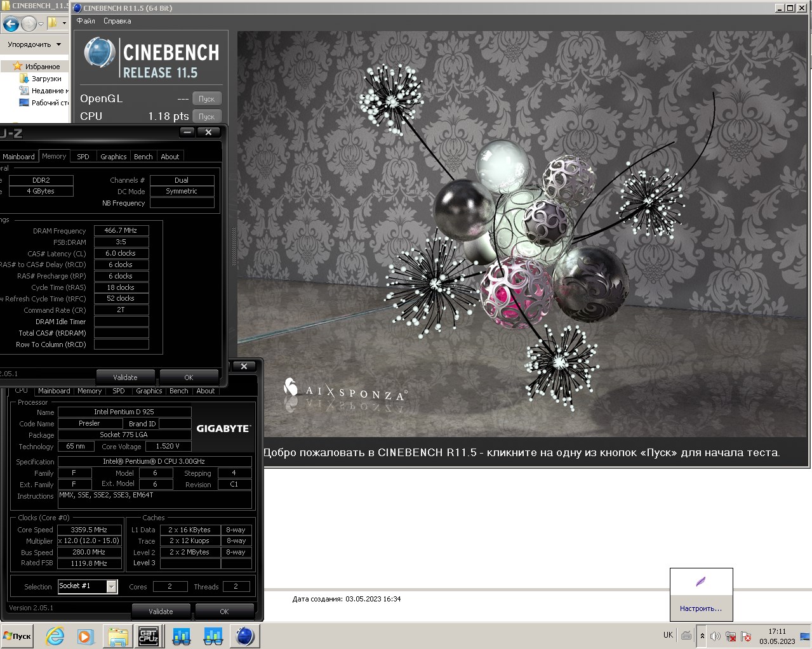This screenshot has width=812, height=649.
Task: Open the Справка menu in Cinebench
Action: (x=117, y=21)
